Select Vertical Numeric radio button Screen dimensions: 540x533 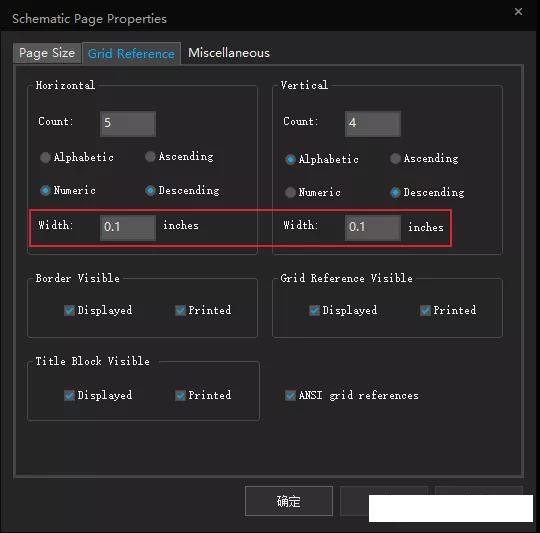(x=290, y=192)
